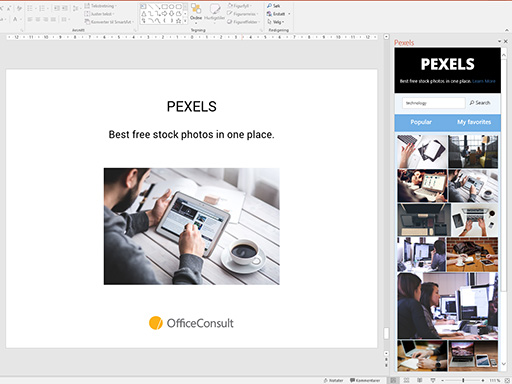512x384 pixels.
Task: Open Figuromriss shape outline dropdown
Action: pyautogui.click(x=243, y=14)
